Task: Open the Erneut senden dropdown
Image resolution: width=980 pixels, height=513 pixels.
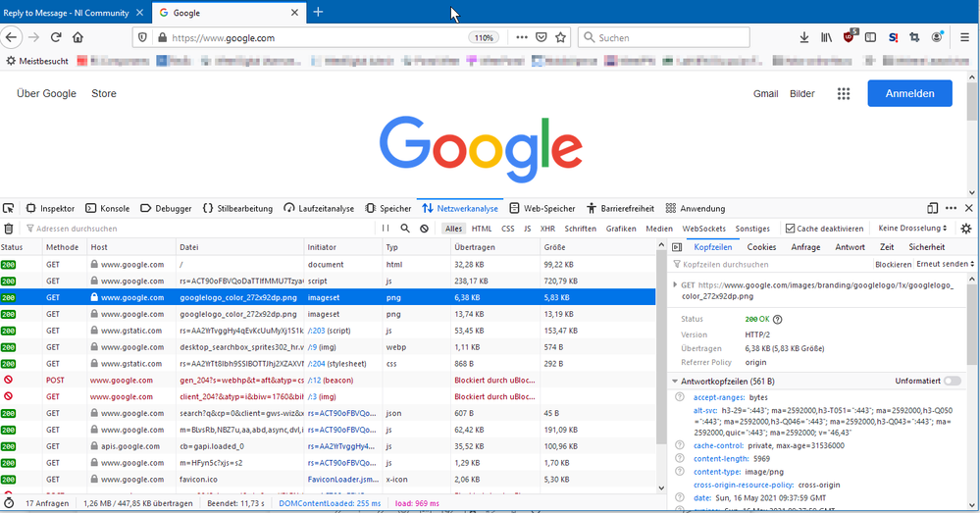Action: [x=945, y=264]
